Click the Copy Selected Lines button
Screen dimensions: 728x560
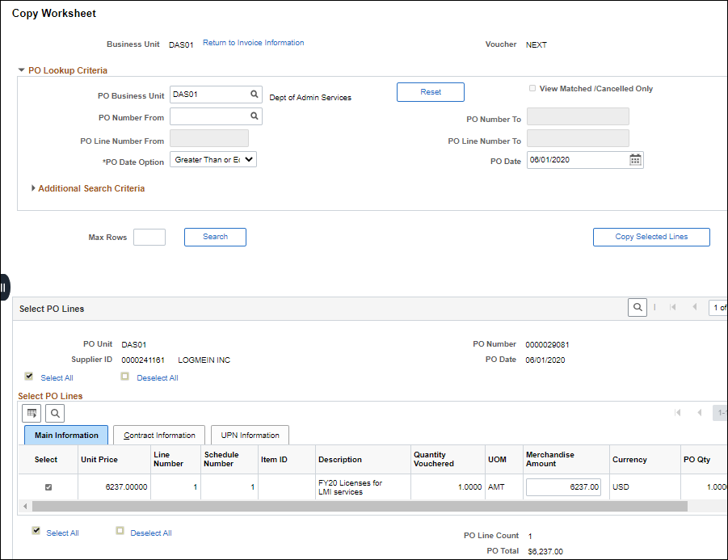(651, 237)
